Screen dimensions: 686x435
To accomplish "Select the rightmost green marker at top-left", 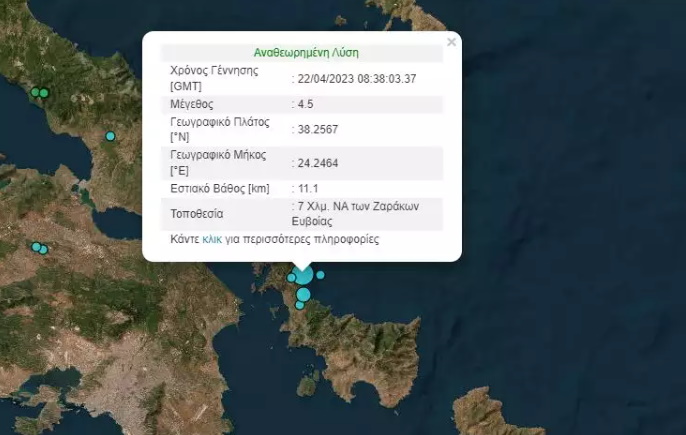I will (44, 94).
